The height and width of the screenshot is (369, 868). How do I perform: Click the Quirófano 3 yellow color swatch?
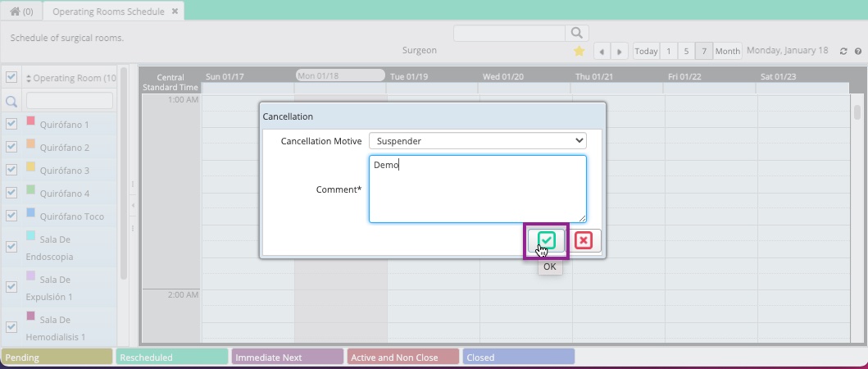click(31, 166)
